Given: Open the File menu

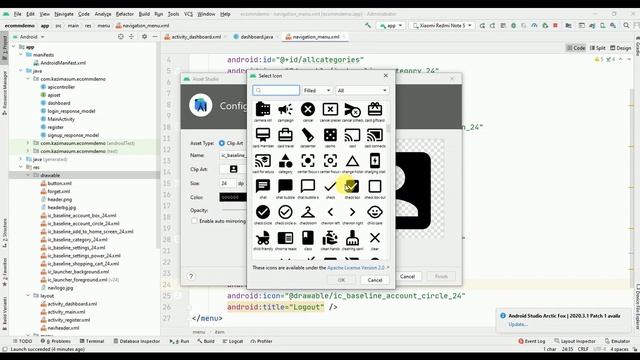Looking at the screenshot, I should 18,14.
